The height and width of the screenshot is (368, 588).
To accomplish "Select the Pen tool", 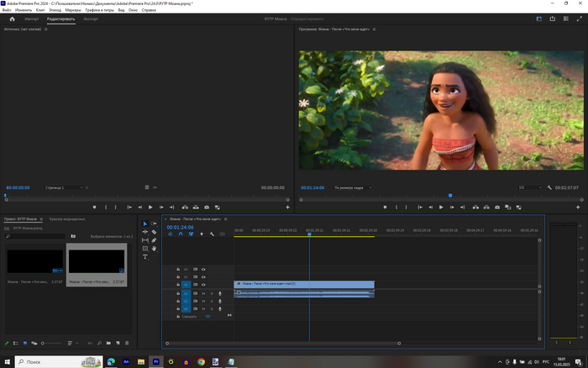I will coord(154,240).
